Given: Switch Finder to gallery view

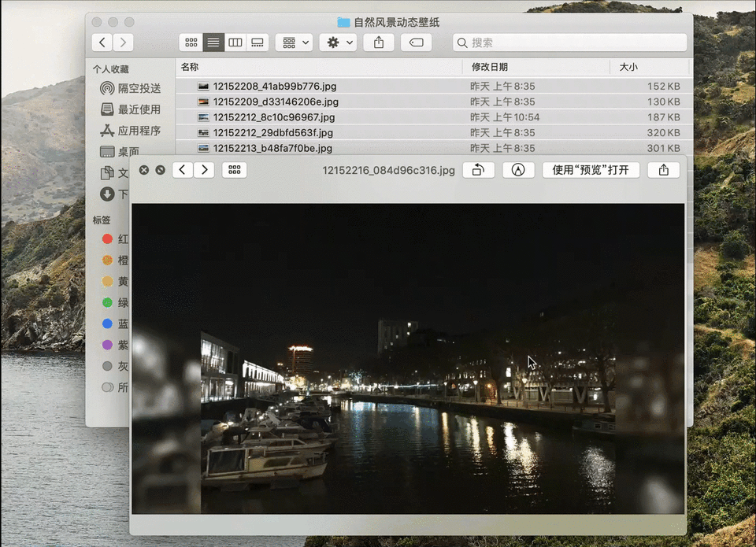Looking at the screenshot, I should pyautogui.click(x=258, y=43).
